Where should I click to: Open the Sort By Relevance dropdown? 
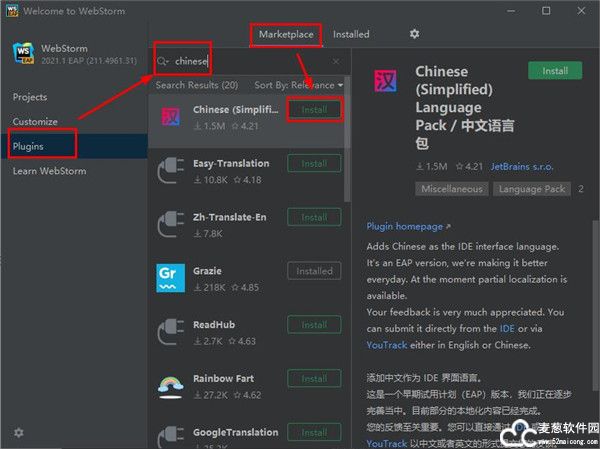click(x=298, y=85)
